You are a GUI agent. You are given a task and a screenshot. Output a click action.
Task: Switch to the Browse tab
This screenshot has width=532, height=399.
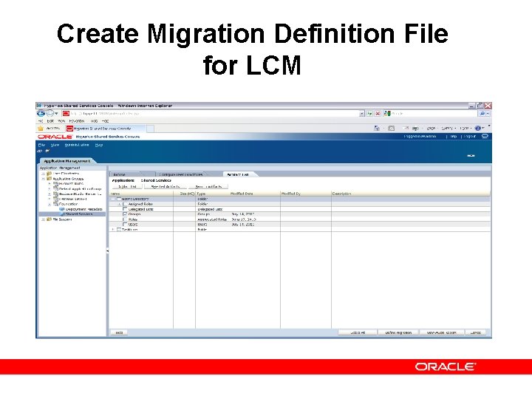pyautogui.click(x=125, y=174)
